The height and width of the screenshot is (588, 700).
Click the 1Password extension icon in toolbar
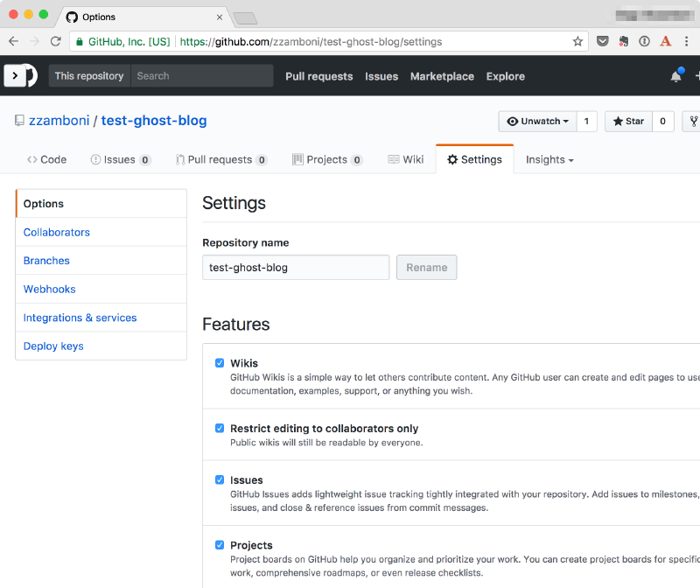coord(645,41)
